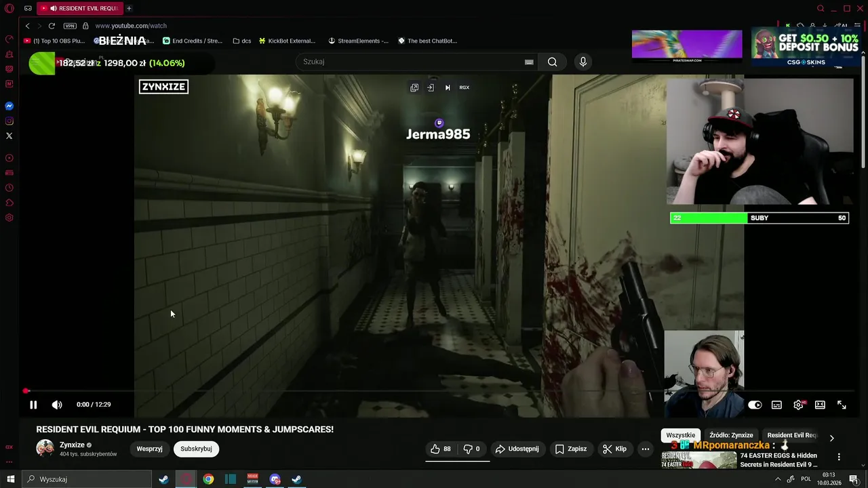Open 74 Easter Eggs recommended video thumbnail

[x=699, y=460]
